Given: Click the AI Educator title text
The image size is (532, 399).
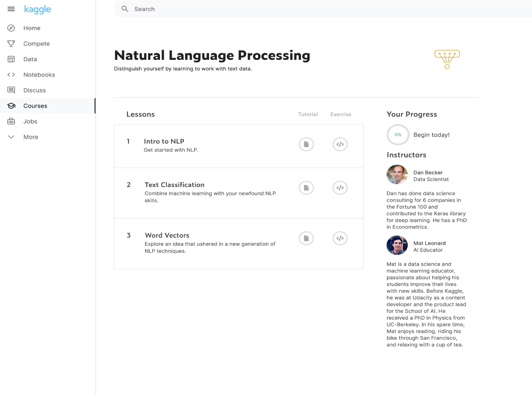Looking at the screenshot, I should (428, 250).
